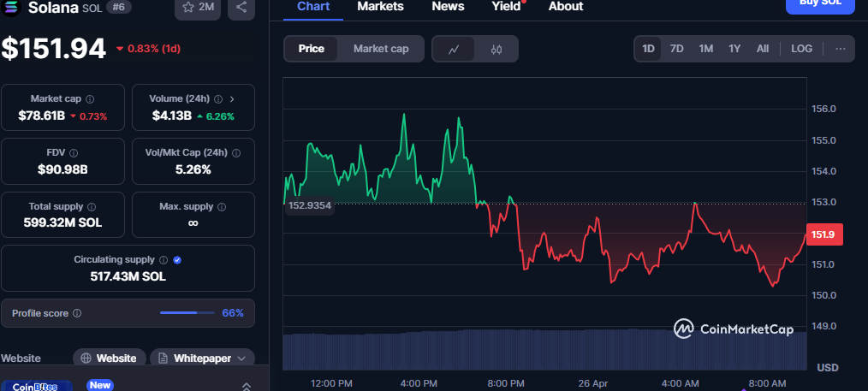Click the infinity max supply value

pyautogui.click(x=193, y=222)
